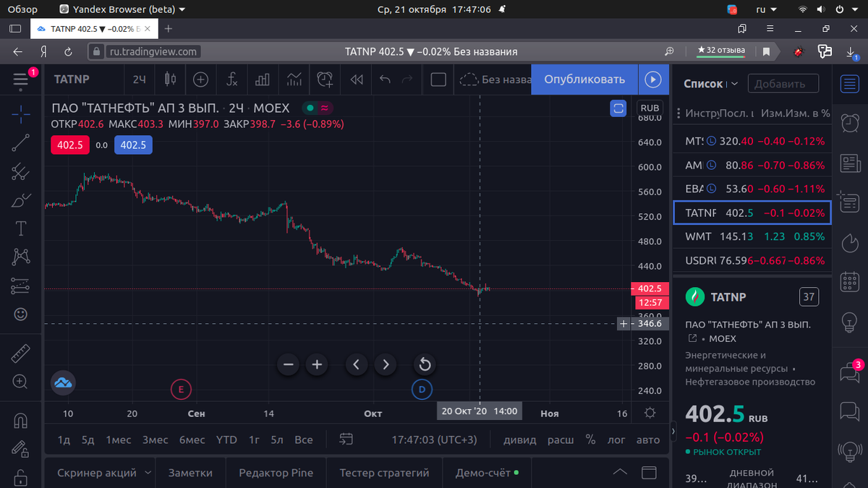868x488 pixels.
Task: Toggle stay-in-drawing-mode pencil lock
Action: 21,449
